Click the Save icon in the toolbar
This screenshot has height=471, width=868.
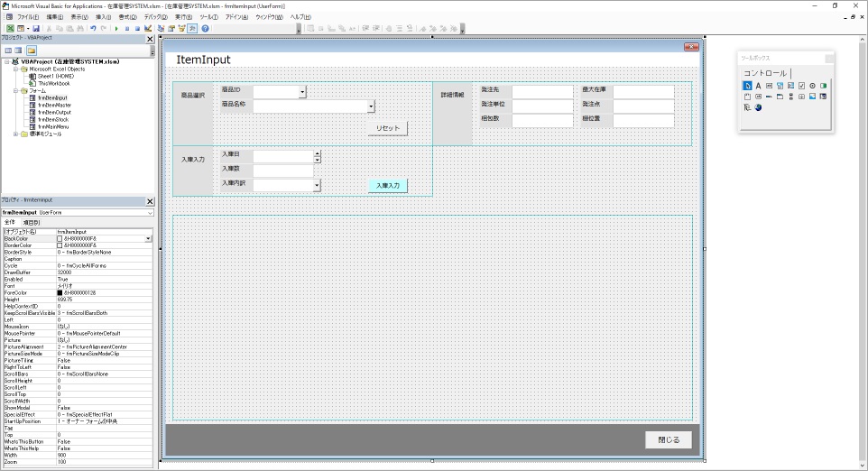tap(36, 28)
